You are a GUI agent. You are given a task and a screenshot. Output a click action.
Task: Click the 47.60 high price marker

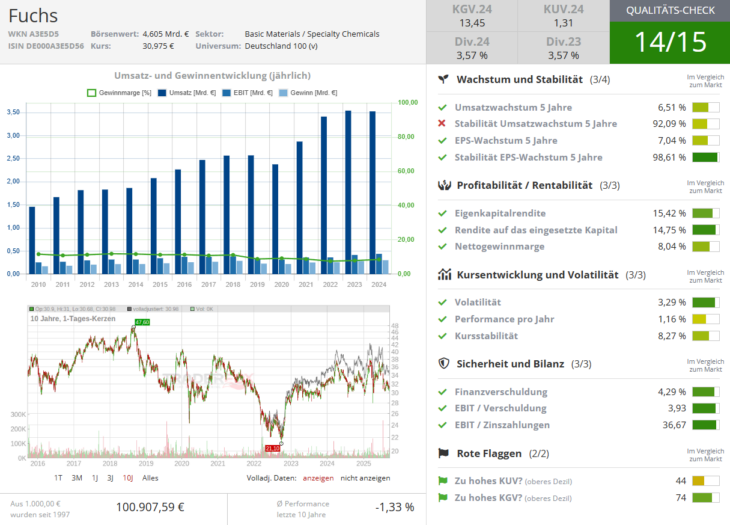point(142,322)
